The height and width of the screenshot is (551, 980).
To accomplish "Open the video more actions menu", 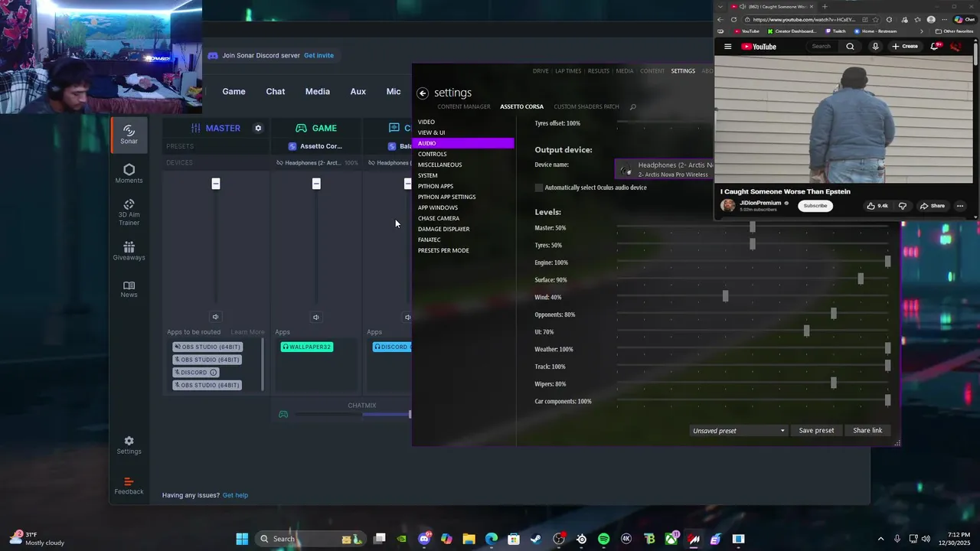I will (x=960, y=206).
